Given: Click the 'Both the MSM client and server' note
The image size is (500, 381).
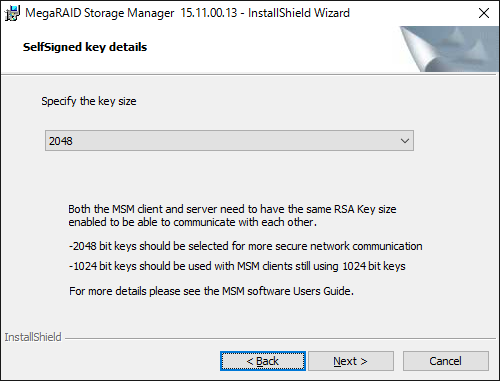Looking at the screenshot, I should point(232,209).
